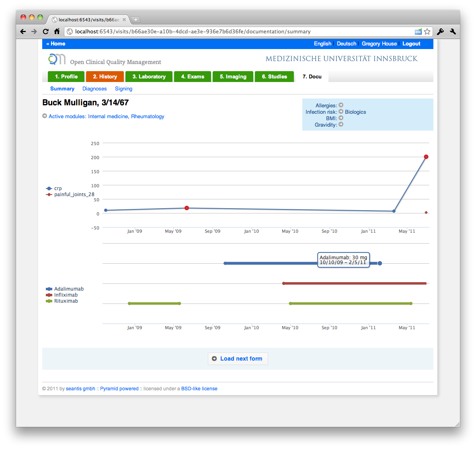Toggle Rituximab series in legend
476x449 pixels.
click(x=62, y=301)
